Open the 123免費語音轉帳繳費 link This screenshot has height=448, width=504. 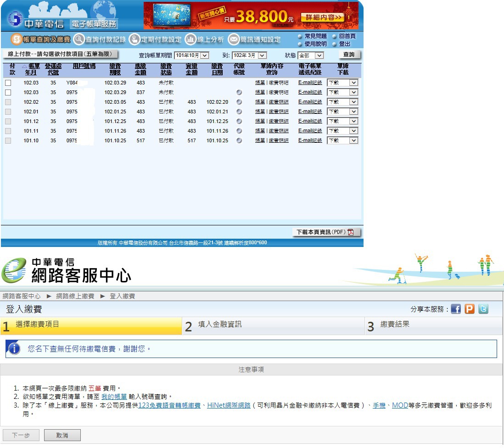tap(169, 405)
